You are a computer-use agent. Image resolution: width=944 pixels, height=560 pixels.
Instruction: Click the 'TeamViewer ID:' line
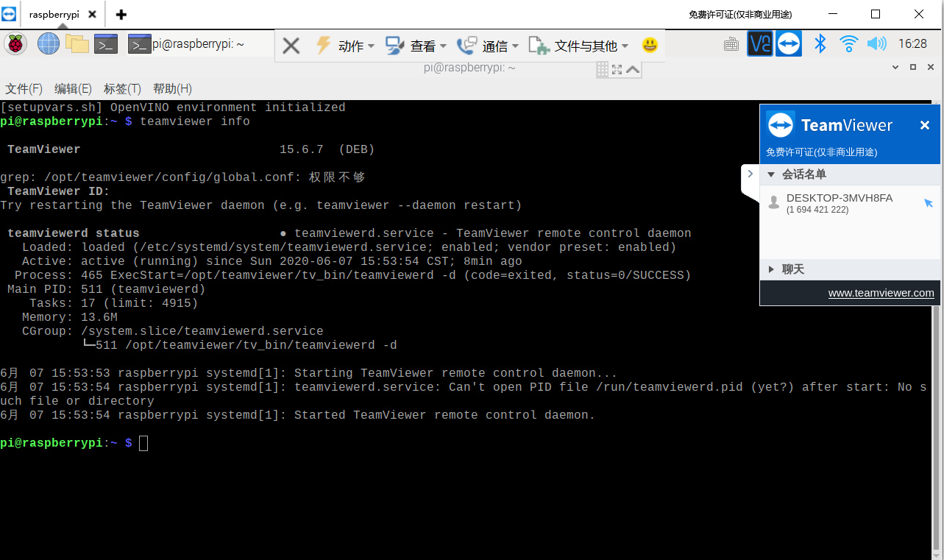(x=59, y=191)
